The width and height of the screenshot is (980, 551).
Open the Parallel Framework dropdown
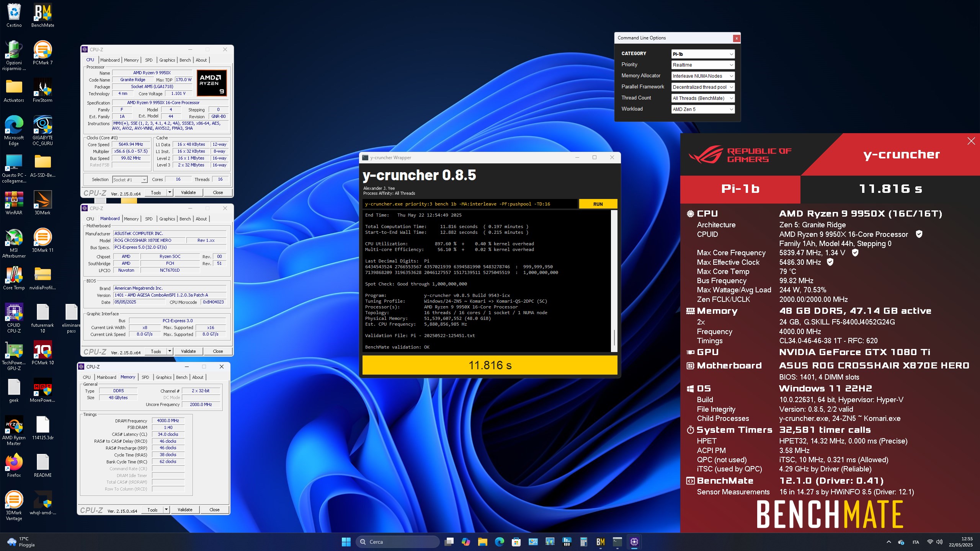coord(703,87)
